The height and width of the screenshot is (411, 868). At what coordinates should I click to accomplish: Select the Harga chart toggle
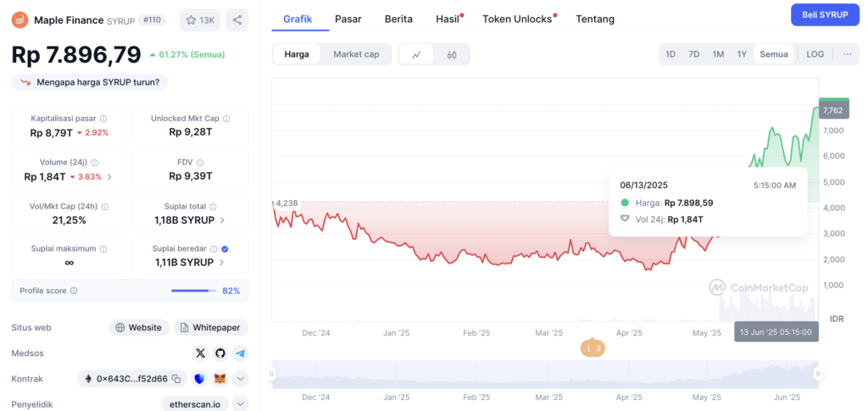(x=297, y=54)
